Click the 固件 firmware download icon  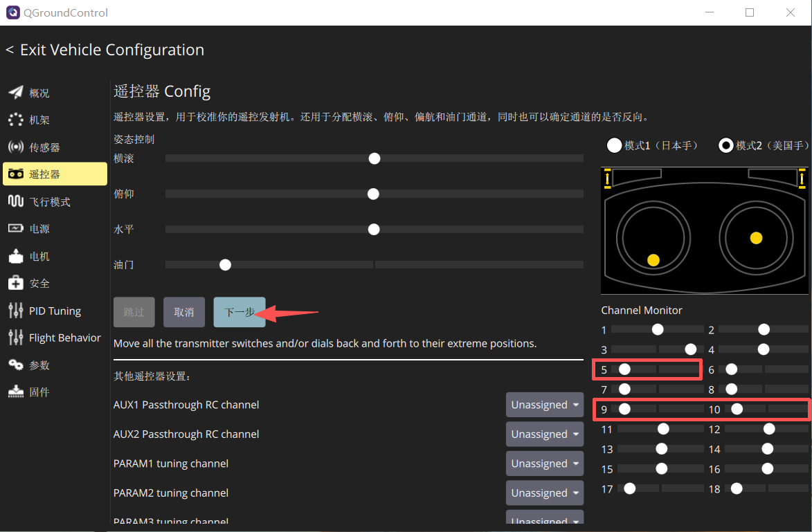tap(15, 392)
